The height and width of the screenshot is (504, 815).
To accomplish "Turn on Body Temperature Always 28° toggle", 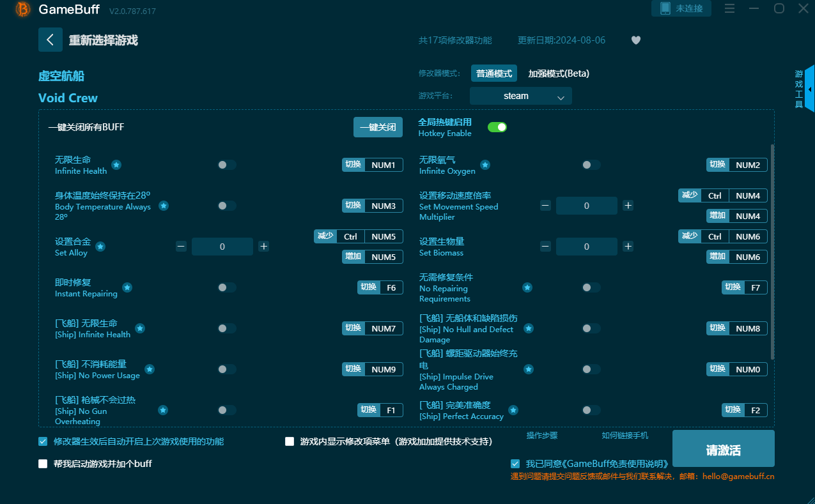I will tap(226, 206).
